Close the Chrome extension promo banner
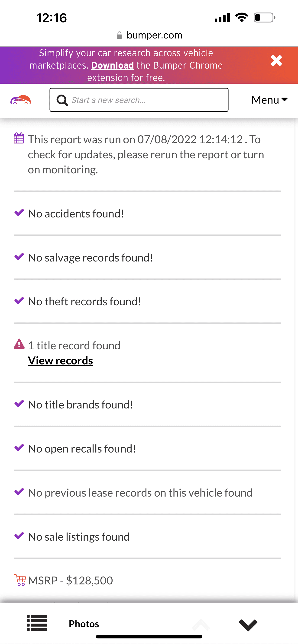The image size is (298, 644). [276, 61]
